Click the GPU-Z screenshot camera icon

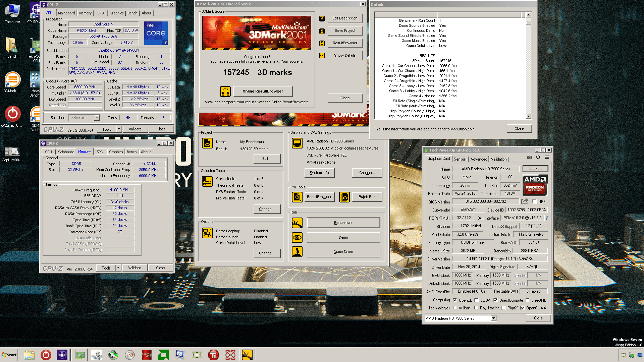tap(529, 158)
